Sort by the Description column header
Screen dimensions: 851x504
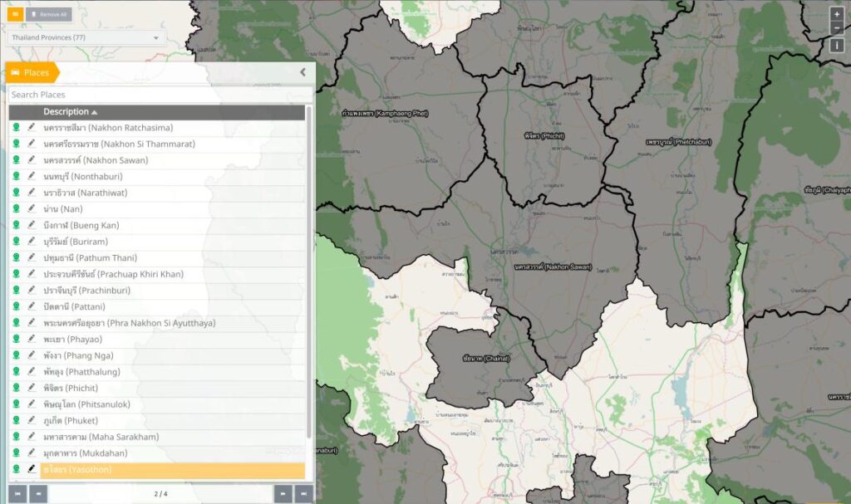pos(70,112)
